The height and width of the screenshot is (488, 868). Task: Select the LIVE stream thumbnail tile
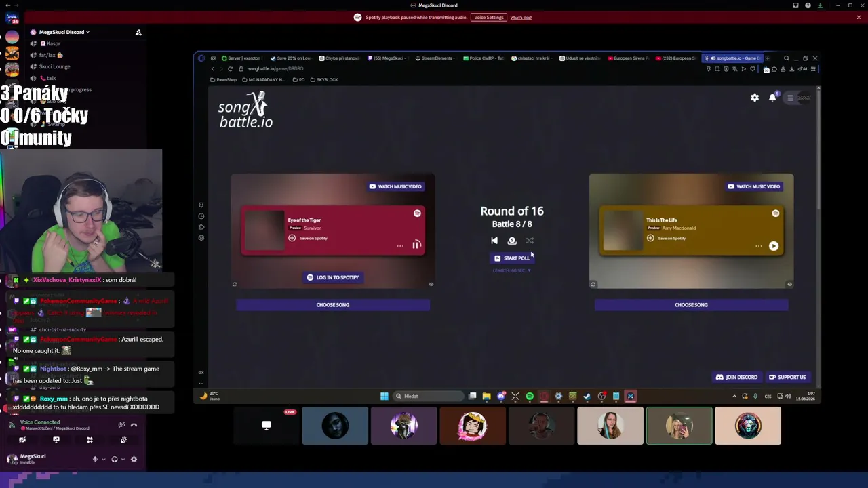click(x=267, y=426)
